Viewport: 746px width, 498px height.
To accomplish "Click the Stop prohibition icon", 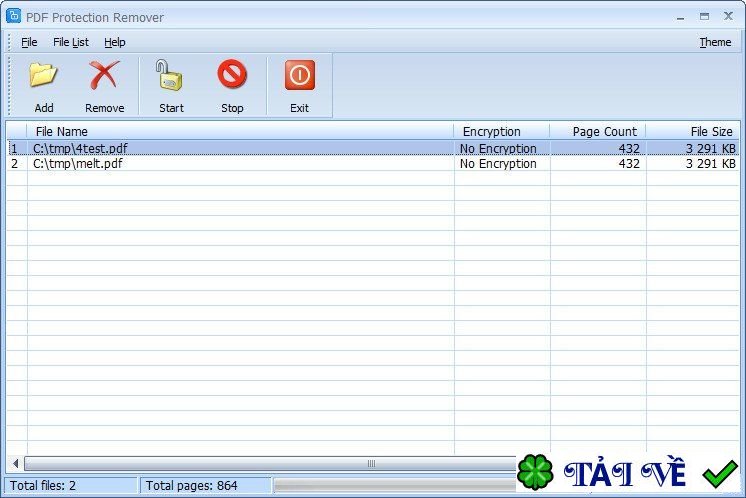I will pos(232,75).
